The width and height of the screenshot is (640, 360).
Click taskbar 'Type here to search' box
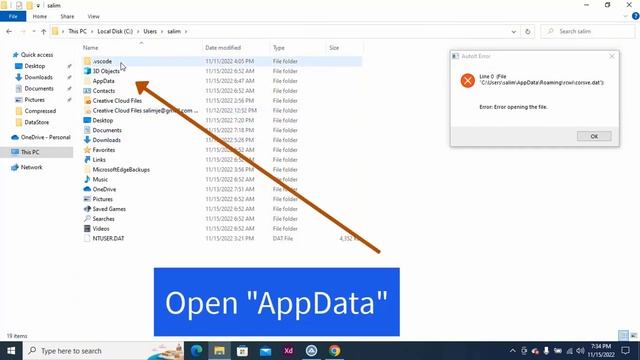(104, 351)
